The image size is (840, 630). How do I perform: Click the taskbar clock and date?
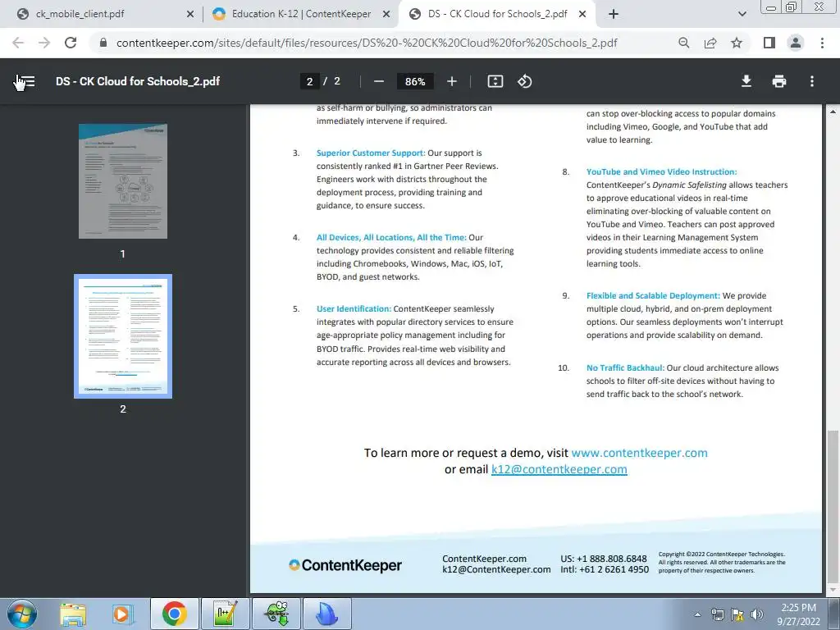[798, 614]
